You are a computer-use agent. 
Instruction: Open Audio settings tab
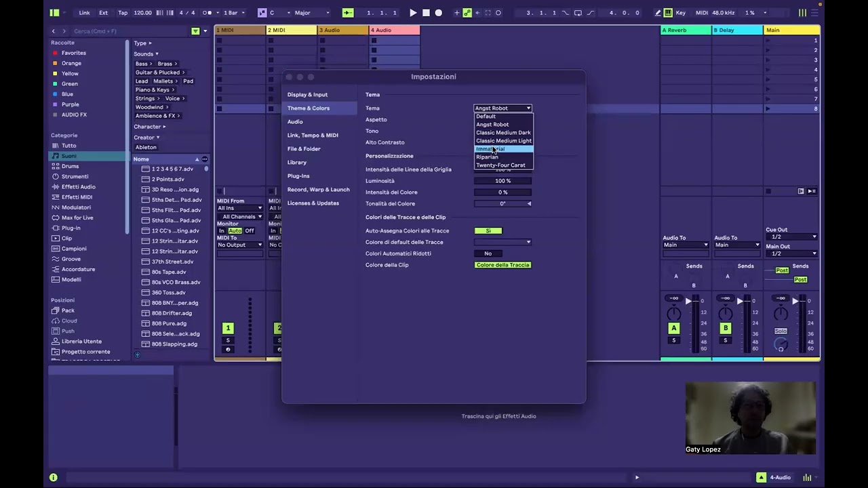(319, 122)
